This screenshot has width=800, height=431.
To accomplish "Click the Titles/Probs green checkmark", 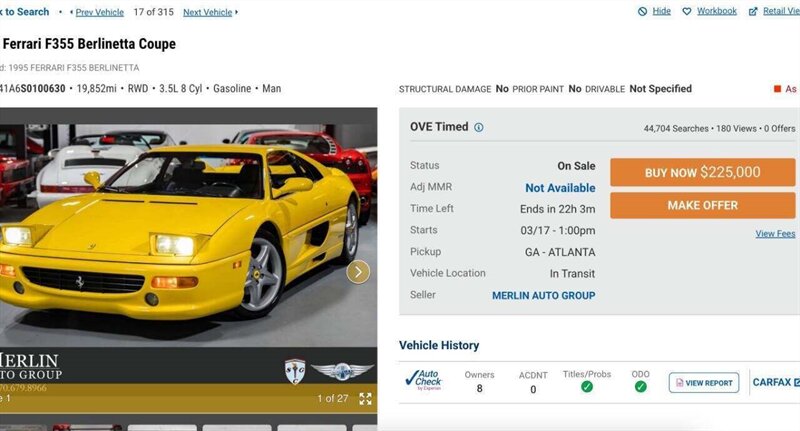I will pyautogui.click(x=587, y=387).
